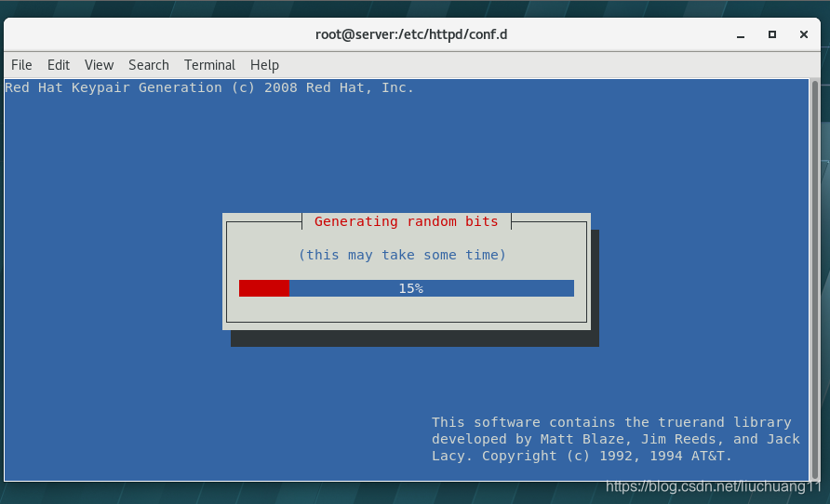The image size is (830, 504).
Task: Open the Search menu
Action: point(149,65)
